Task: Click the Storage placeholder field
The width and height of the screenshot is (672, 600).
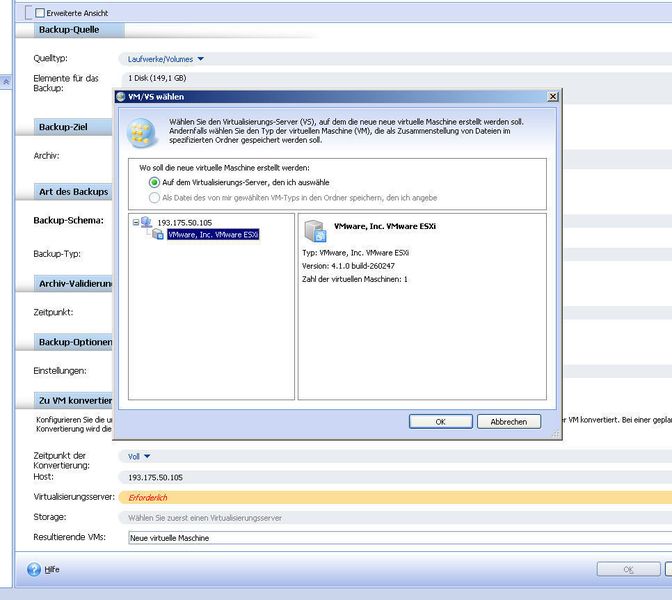Action: point(395,518)
